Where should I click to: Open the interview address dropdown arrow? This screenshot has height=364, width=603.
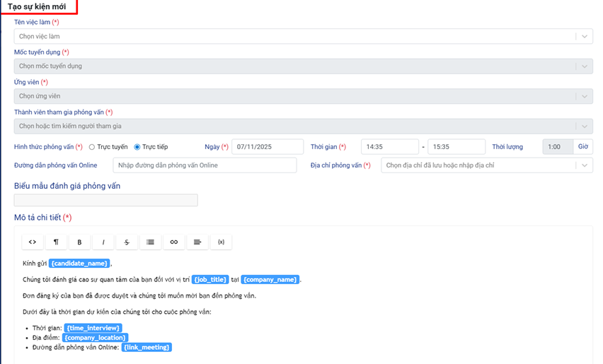point(584,165)
